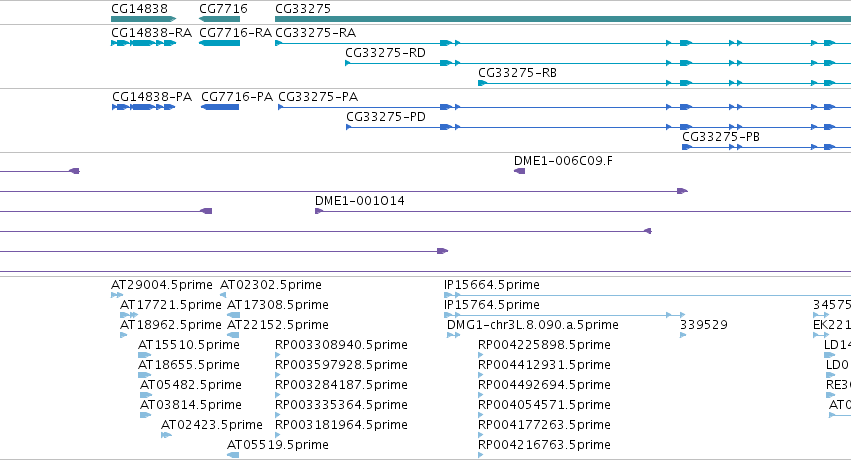Click the RP003284187.5prime label
This screenshot has height=460, width=851.
pos(341,385)
